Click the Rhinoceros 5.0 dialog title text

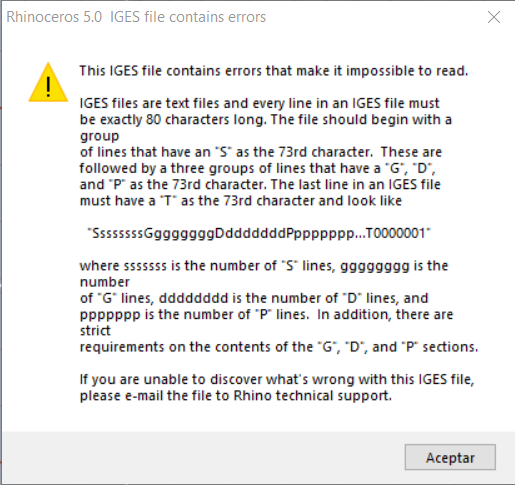136,17
